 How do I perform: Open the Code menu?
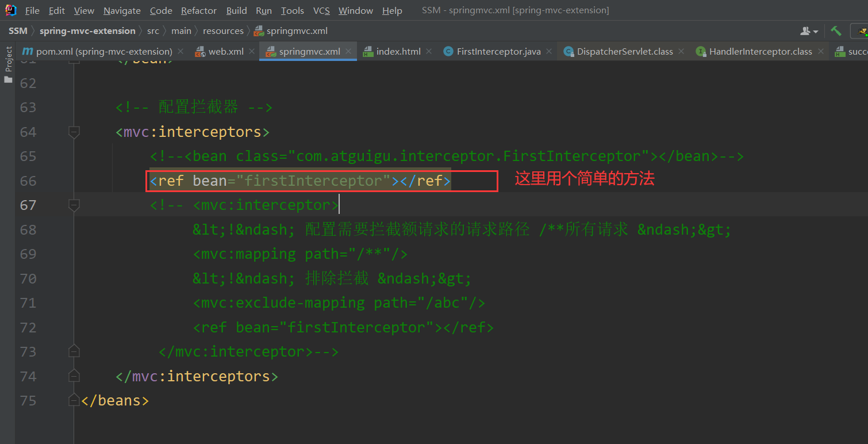(161, 10)
